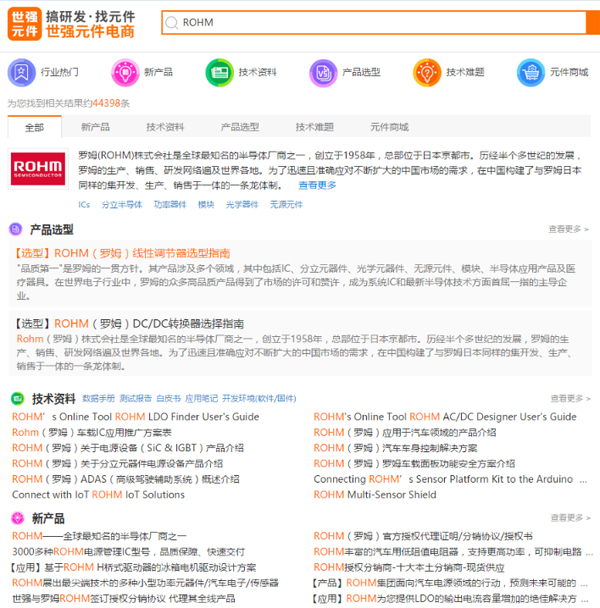
Task: Click the search magnifier icon
Action: pyautogui.click(x=171, y=22)
